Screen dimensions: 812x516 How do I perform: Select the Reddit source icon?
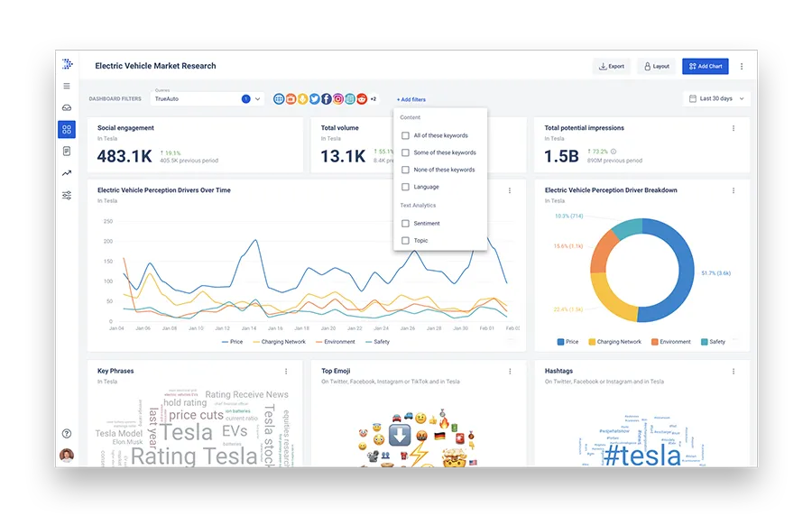362,99
